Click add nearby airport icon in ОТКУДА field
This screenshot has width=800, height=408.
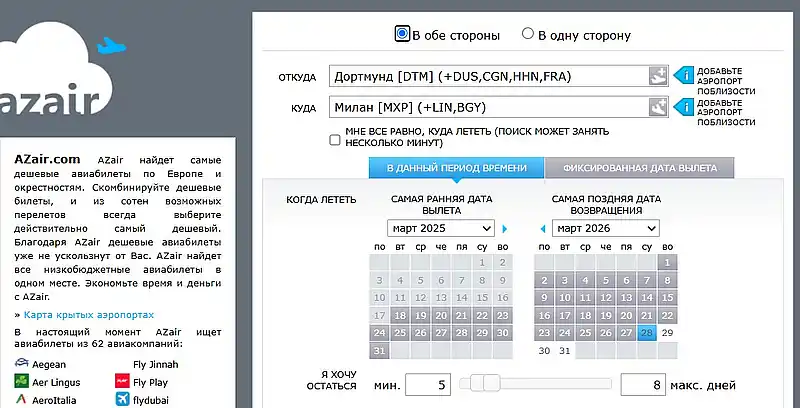658,76
